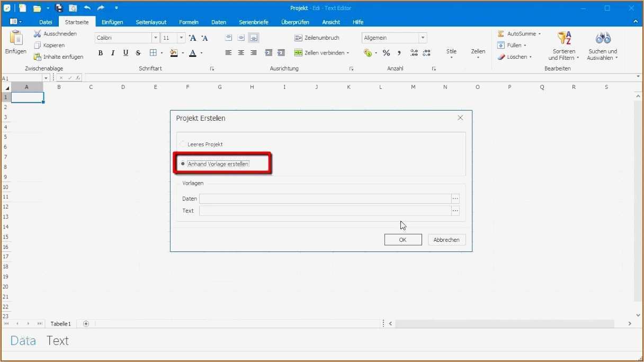
Task: Apply percent number format
Action: [x=386, y=53]
